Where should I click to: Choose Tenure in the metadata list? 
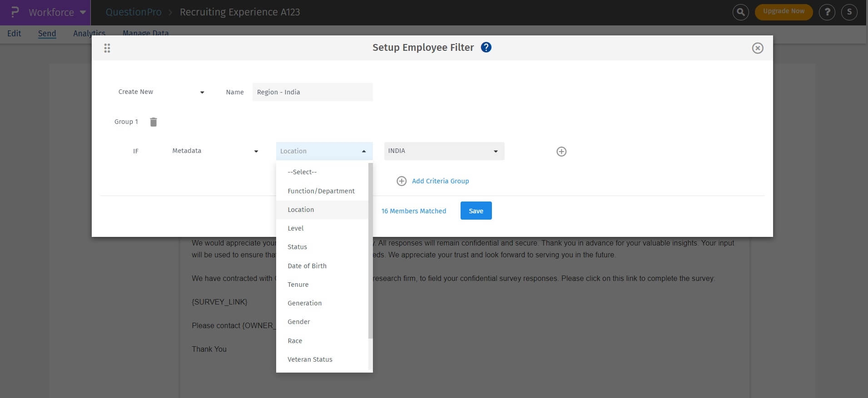[298, 285]
